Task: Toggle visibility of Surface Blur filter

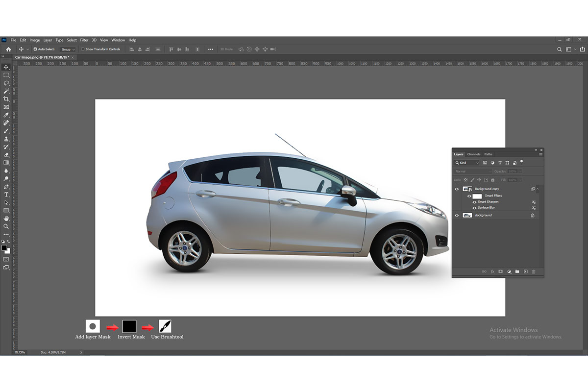Action: pos(474,208)
